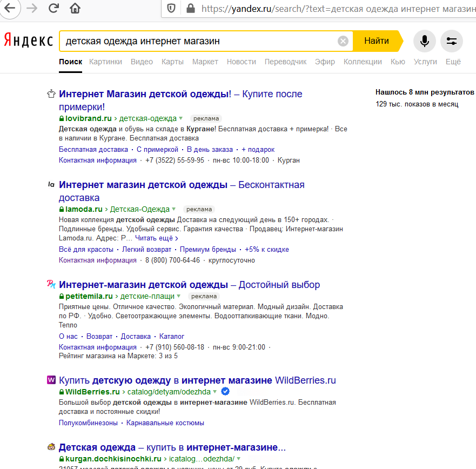Click the 'Каталог' sitelink
This screenshot has height=469, width=476.
[171, 336]
